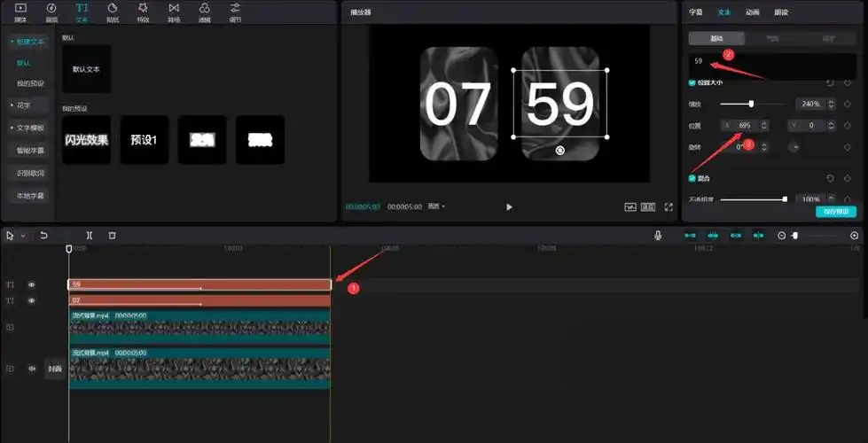
Task: Click the split clip tool in timeline toolbar
Action: [89, 236]
